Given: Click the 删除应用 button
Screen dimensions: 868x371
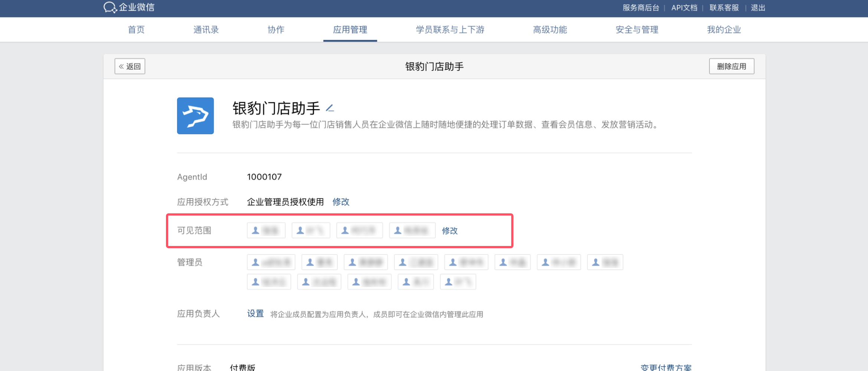Looking at the screenshot, I should [x=731, y=66].
